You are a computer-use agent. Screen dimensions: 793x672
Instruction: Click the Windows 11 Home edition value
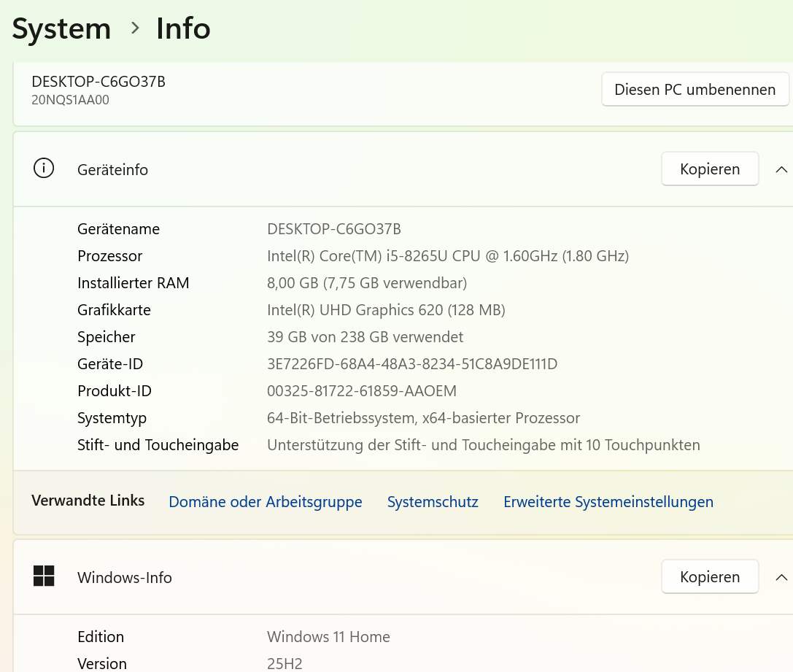(x=328, y=636)
